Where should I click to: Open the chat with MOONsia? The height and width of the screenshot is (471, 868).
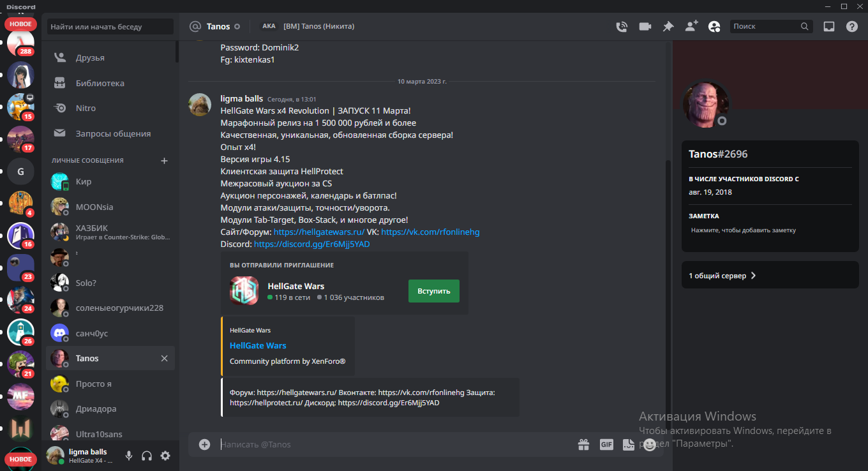(110, 207)
